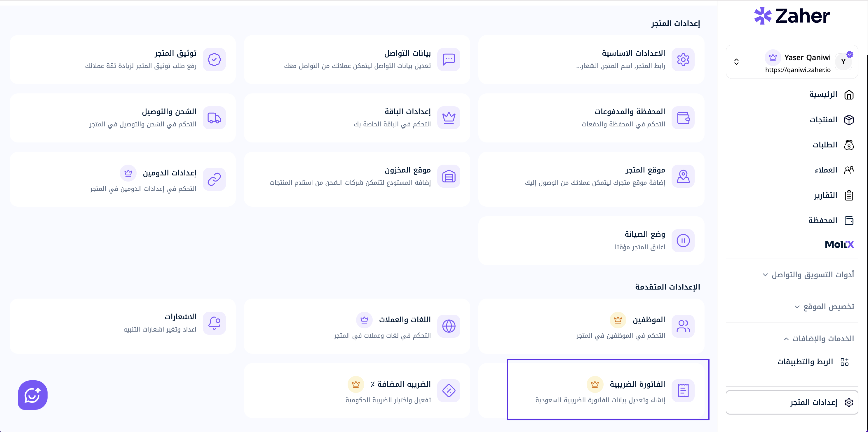Expand the site customization section
Screen dimensions: 868x432
pyautogui.click(x=824, y=307)
